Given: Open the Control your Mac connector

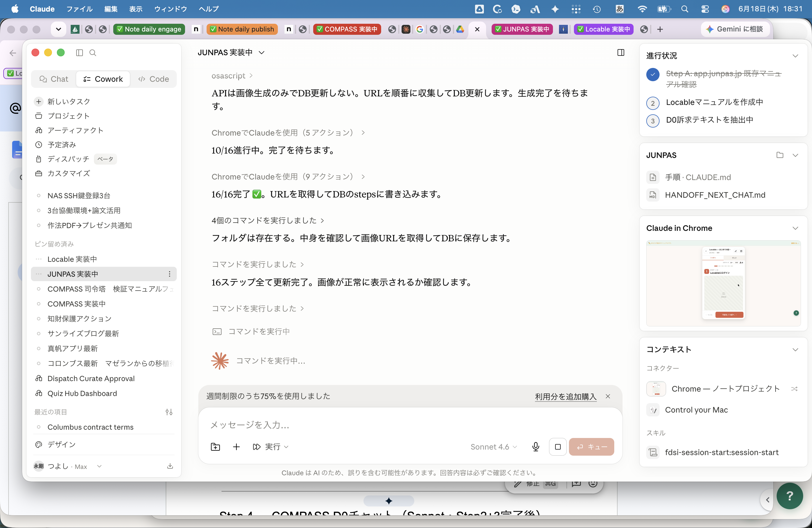Looking at the screenshot, I should pos(687,410).
